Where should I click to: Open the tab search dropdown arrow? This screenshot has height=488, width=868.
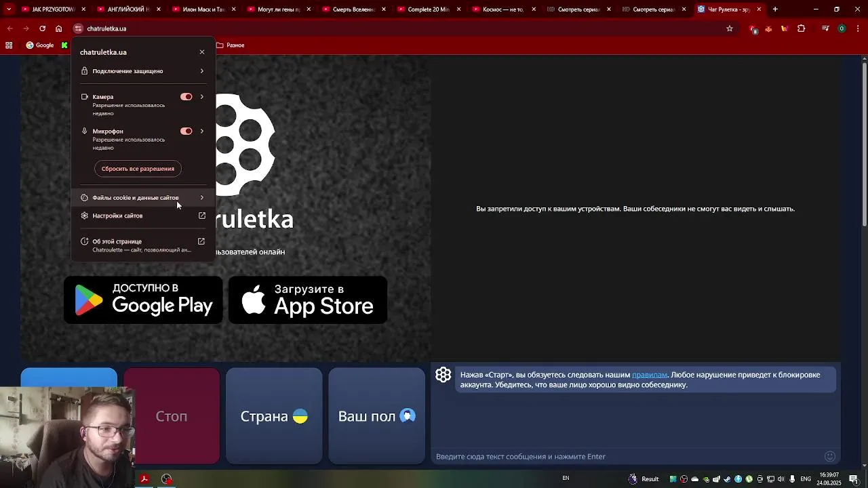8,9
